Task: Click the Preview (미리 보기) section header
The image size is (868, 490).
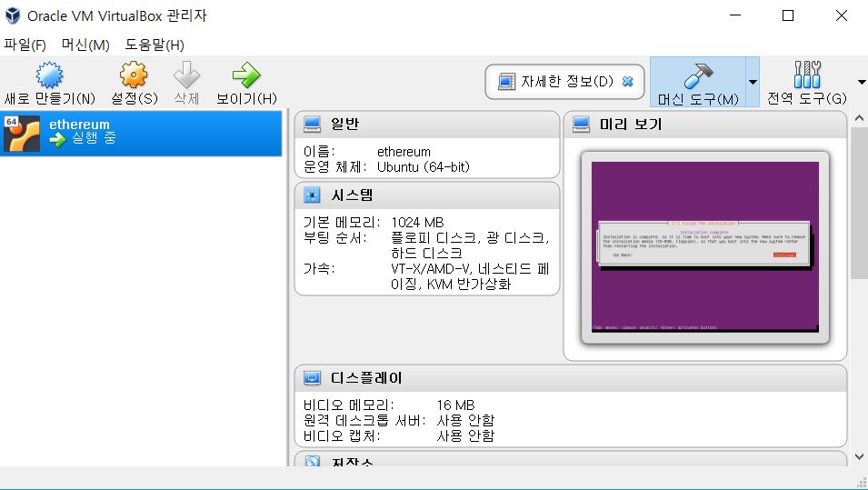Action: point(705,125)
